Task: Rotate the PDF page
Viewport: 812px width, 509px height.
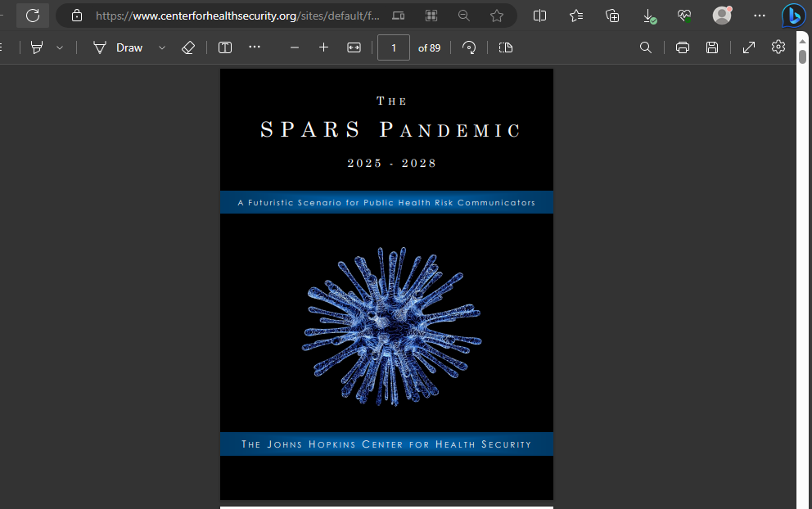Action: [x=469, y=47]
